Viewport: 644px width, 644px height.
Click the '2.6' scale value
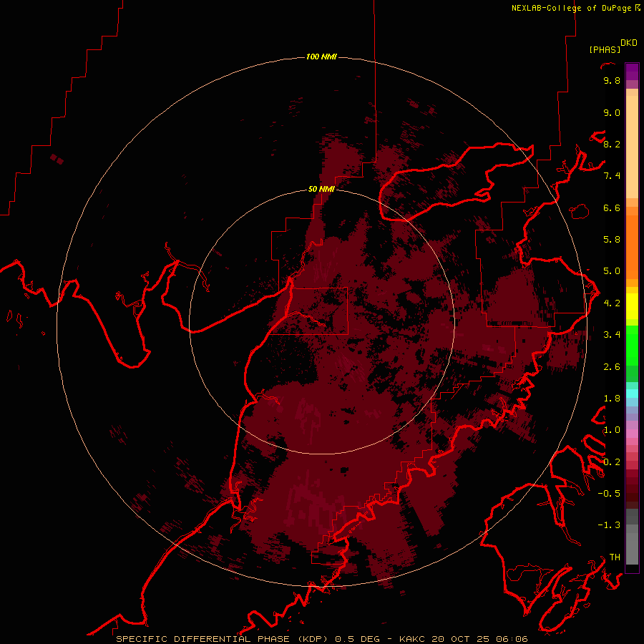pos(612,366)
